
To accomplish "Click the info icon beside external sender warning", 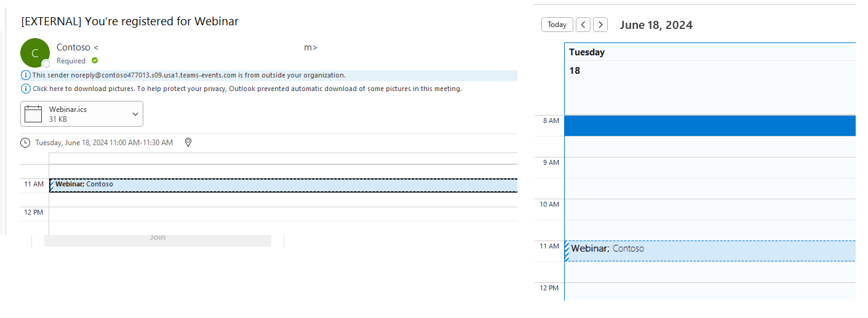I will click(x=26, y=75).
